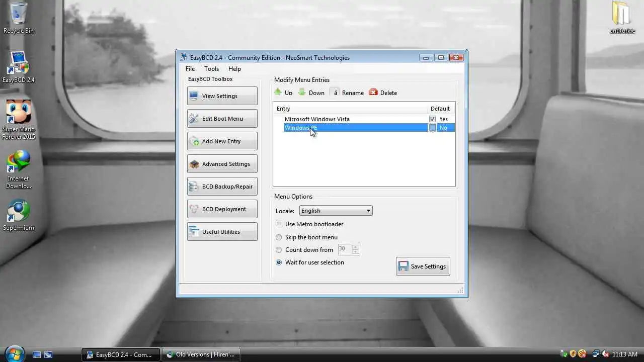Go to Add New Entry
Viewport: 644px width, 362px height.
tap(222, 141)
